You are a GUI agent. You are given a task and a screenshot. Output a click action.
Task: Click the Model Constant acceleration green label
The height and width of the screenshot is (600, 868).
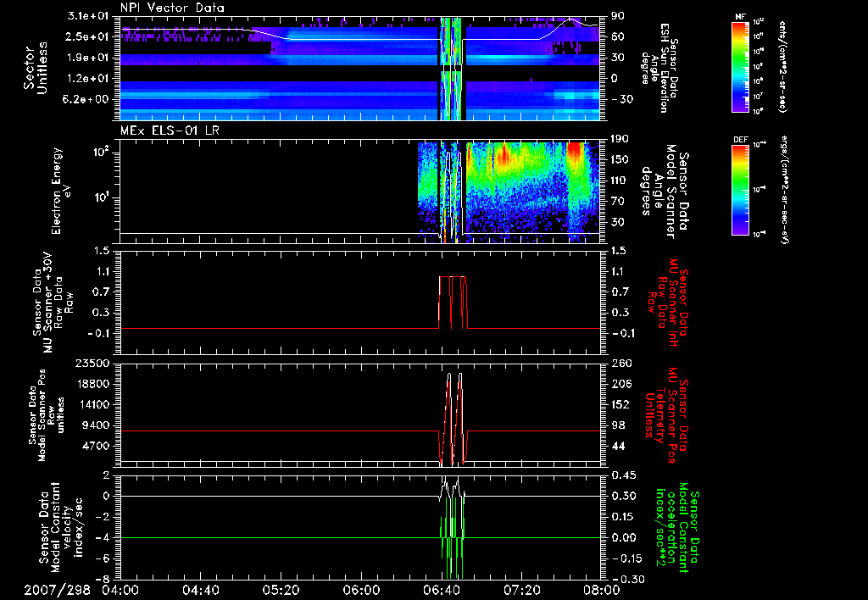coord(682,525)
